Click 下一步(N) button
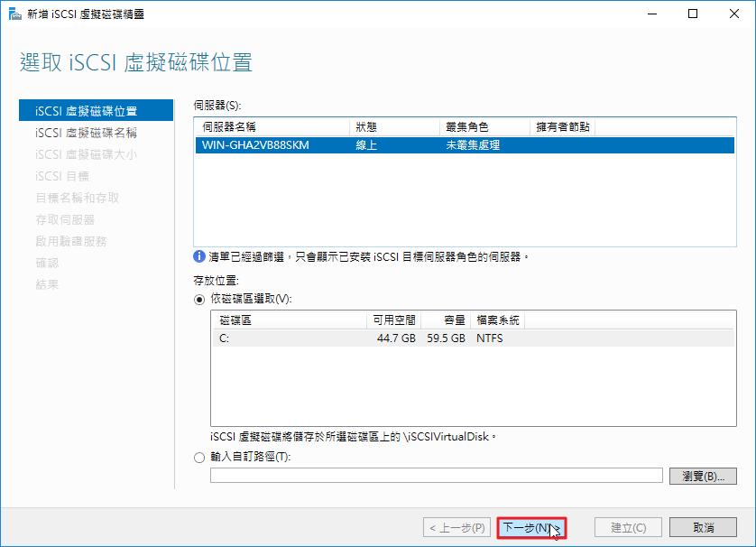 pyautogui.click(x=531, y=527)
